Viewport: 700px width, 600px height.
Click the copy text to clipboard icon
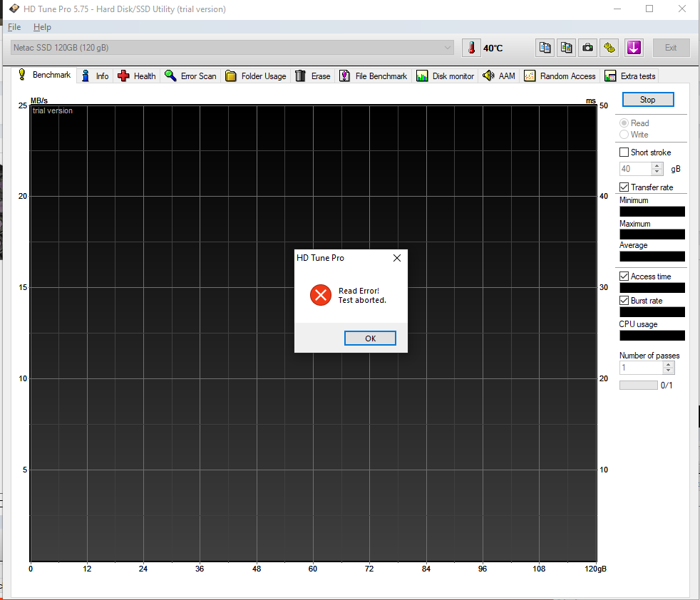click(x=545, y=48)
